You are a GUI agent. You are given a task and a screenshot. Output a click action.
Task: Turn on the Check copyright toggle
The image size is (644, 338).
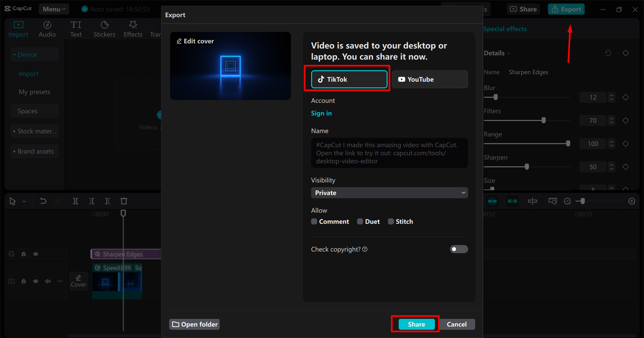(x=459, y=249)
